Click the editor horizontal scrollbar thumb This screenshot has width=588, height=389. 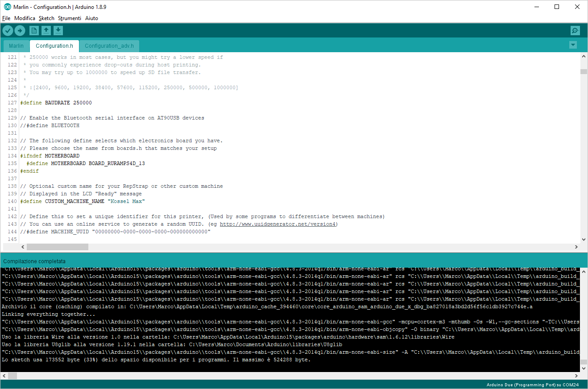point(58,247)
